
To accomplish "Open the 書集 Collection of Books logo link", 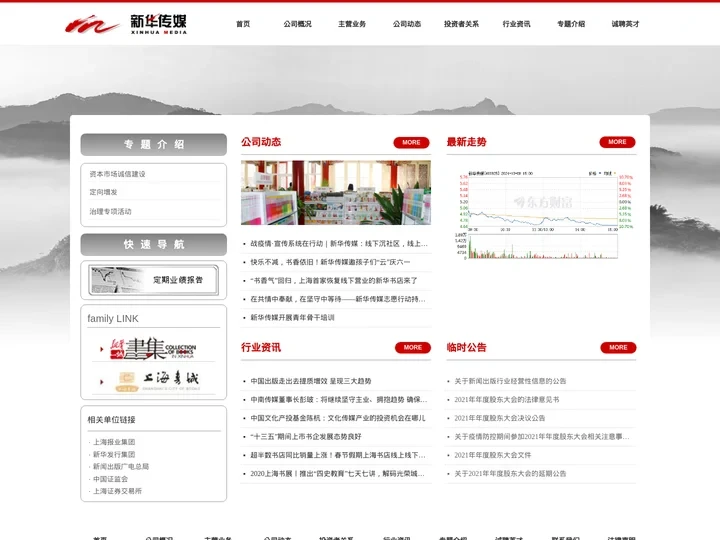I will 153,349.
